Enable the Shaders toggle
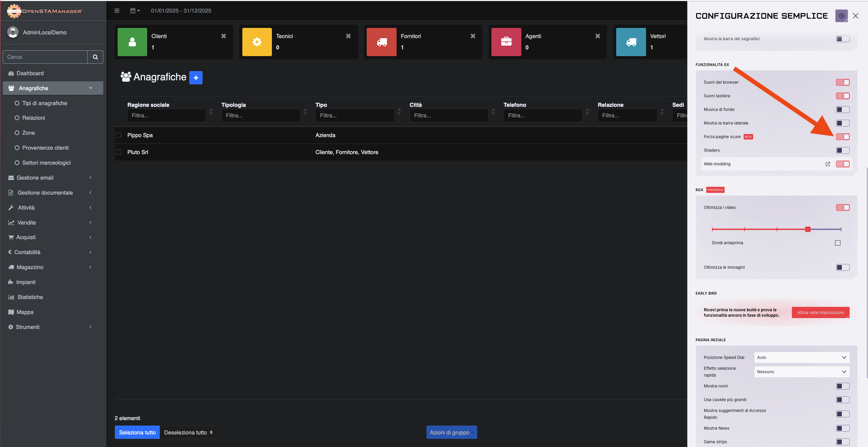The image size is (868, 447). click(x=843, y=150)
